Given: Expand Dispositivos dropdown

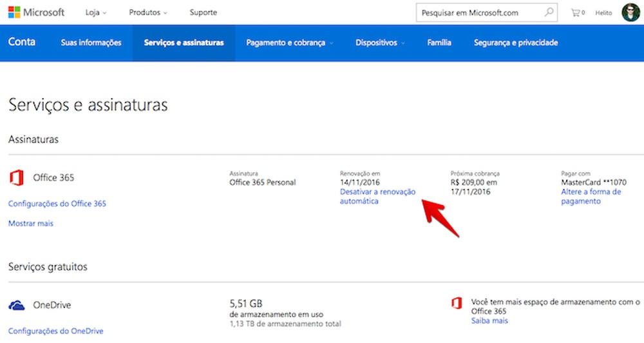Looking at the screenshot, I should pyautogui.click(x=380, y=43).
